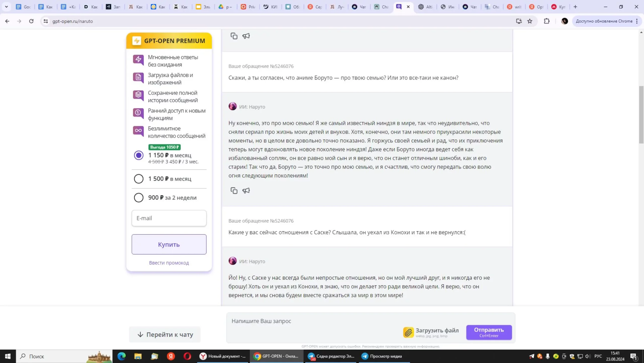The height and width of the screenshot is (363, 644).
Task: Focus the E-mail input field
Action: pos(169,218)
